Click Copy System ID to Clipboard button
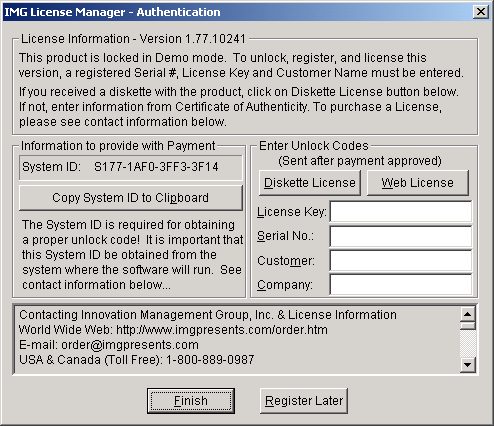 coord(131,198)
